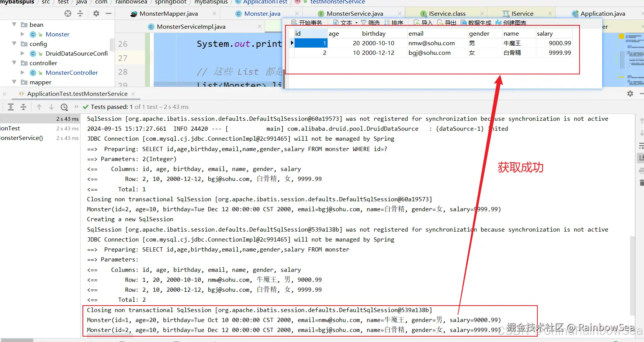
Task: Select the Monster class in project tree
Action: [58, 35]
